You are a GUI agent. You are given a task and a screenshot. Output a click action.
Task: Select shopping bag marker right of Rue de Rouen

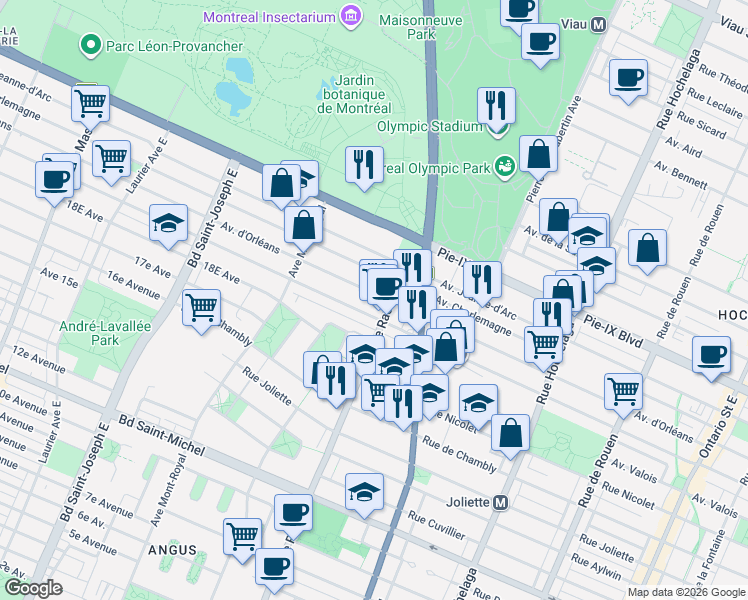click(647, 248)
